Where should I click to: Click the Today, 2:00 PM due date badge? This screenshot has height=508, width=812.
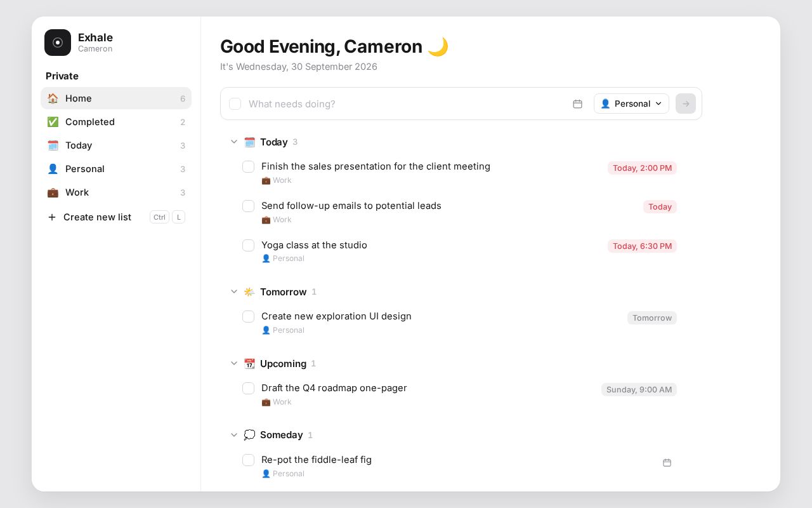(x=642, y=168)
